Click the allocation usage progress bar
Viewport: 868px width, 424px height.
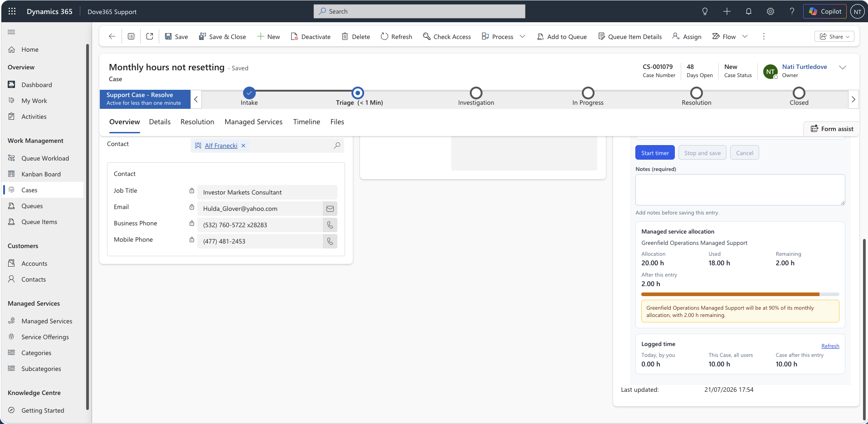(740, 294)
